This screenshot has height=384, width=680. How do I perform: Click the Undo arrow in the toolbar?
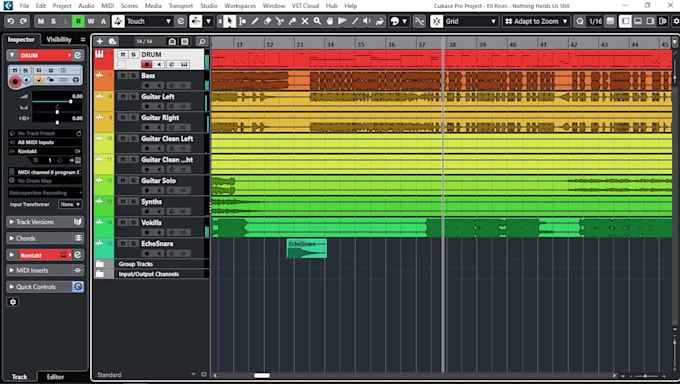point(11,21)
